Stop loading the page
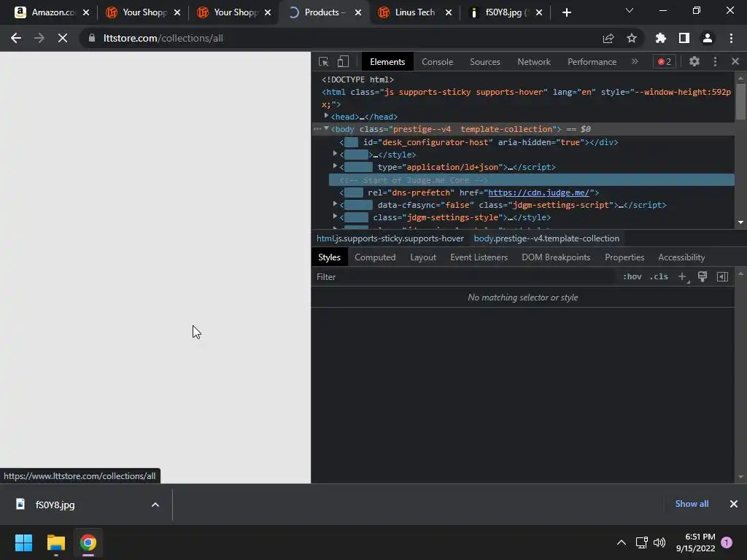This screenshot has height=560, width=747. tap(63, 38)
